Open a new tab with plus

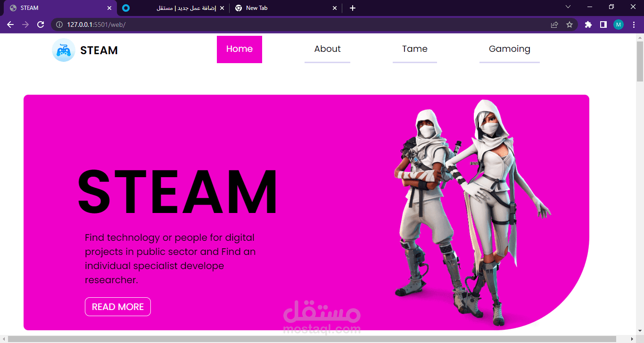coord(353,8)
